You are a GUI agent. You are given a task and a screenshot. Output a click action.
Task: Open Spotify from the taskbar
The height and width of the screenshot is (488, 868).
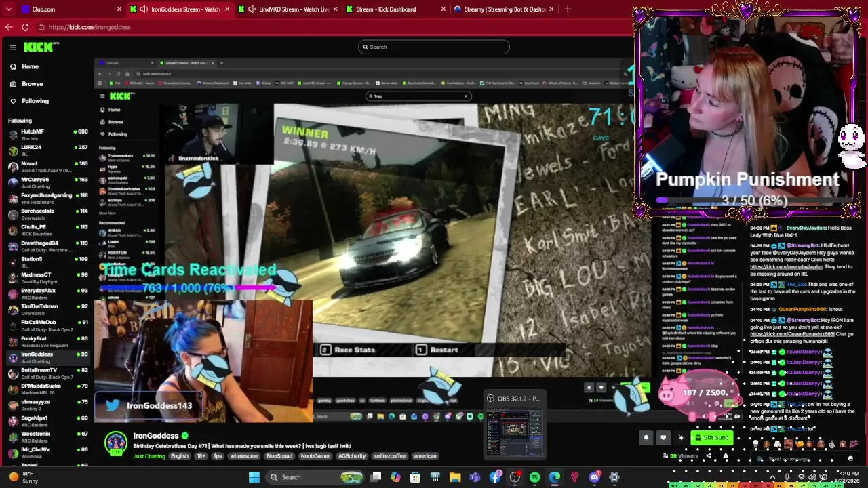(x=534, y=477)
